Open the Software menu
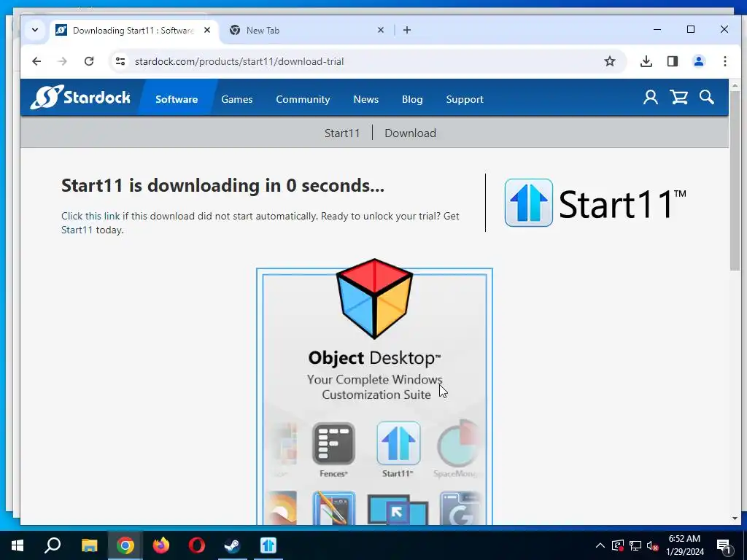The width and height of the screenshot is (747, 560). tap(177, 99)
